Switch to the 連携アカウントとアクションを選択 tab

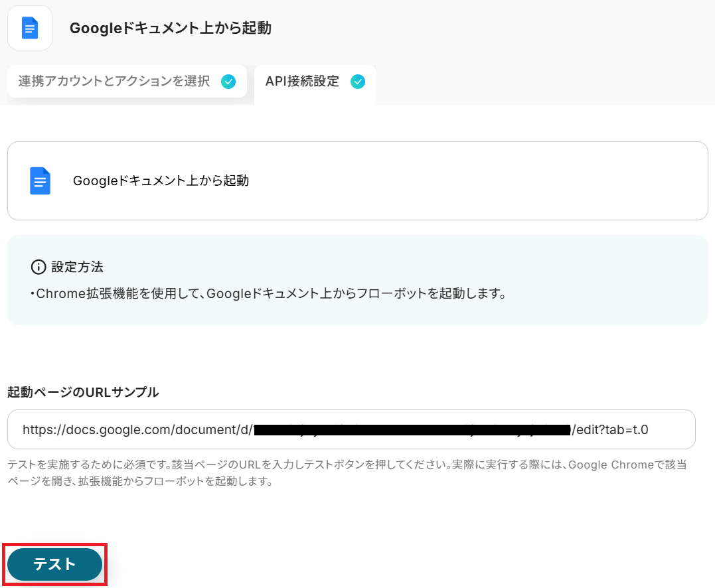pos(127,82)
